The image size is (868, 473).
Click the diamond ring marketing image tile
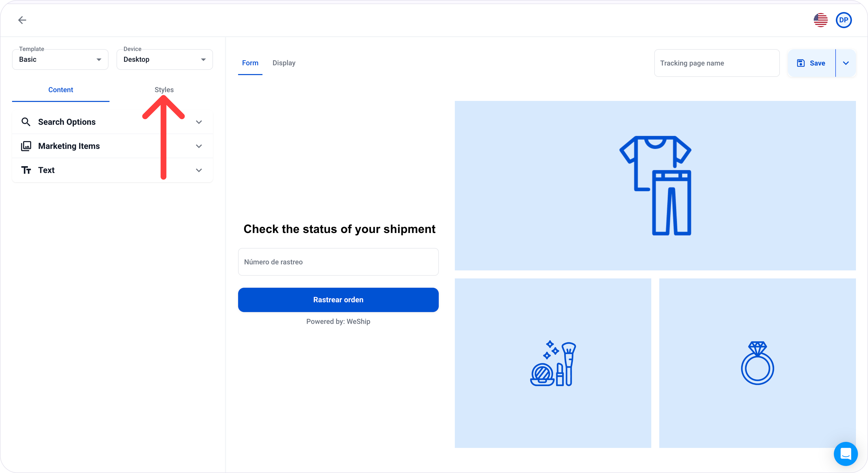[757, 363]
